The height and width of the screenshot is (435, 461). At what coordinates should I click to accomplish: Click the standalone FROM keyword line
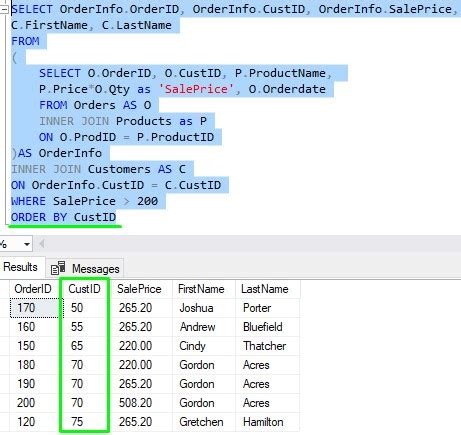pos(25,41)
